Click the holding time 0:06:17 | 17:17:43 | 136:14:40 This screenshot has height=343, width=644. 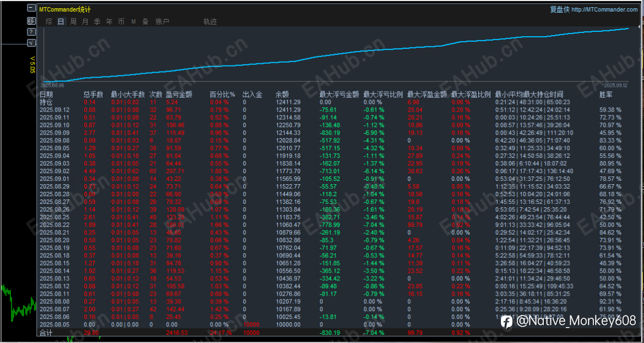[534, 171]
